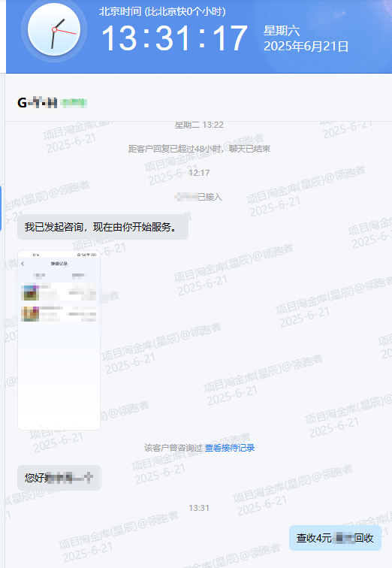
Task: Click the 查收4元 reply bubble
Action: [x=335, y=538]
